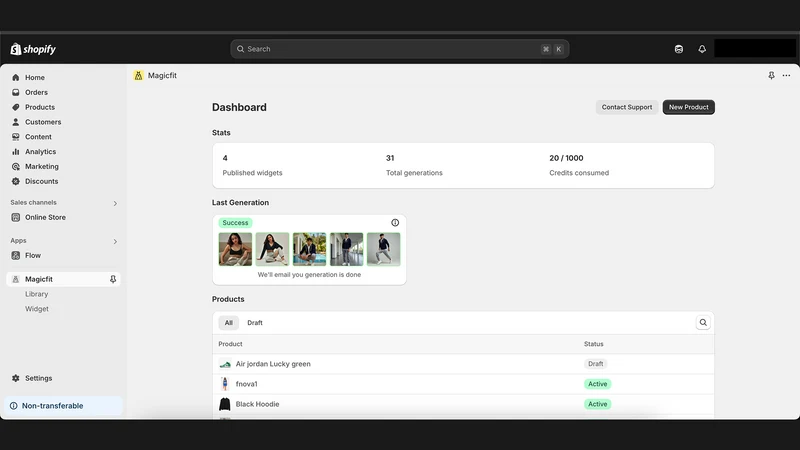
Task: Open Customers section
Action: click(x=43, y=122)
